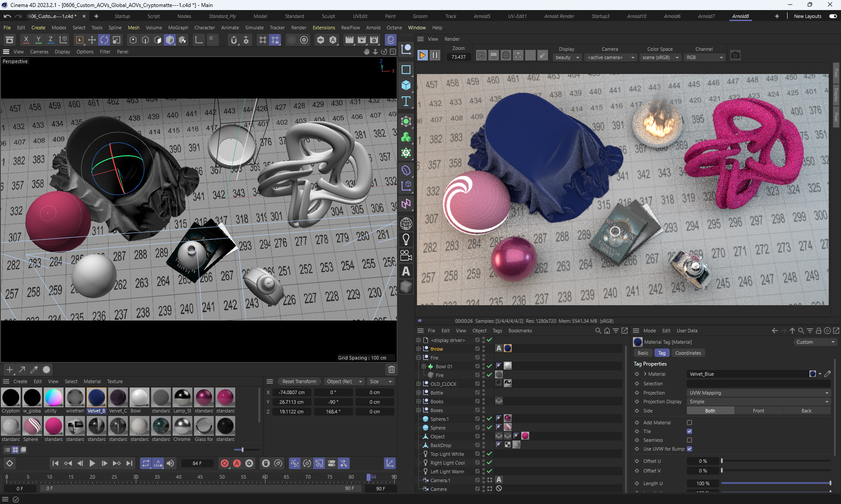841x504 pixels.
Task: Enable the Add Material checkbox
Action: (689, 423)
